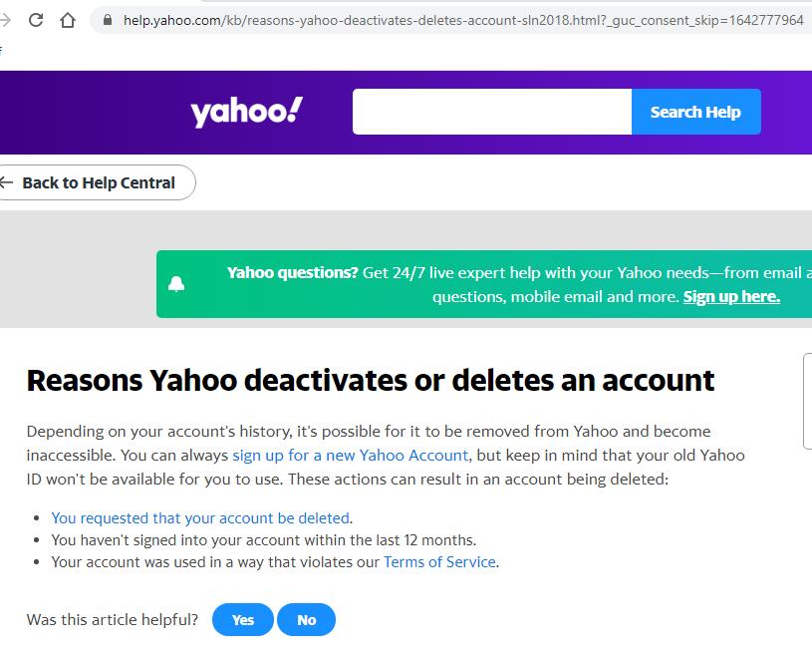Click the Yahoo questions? banner text

pos(293,272)
